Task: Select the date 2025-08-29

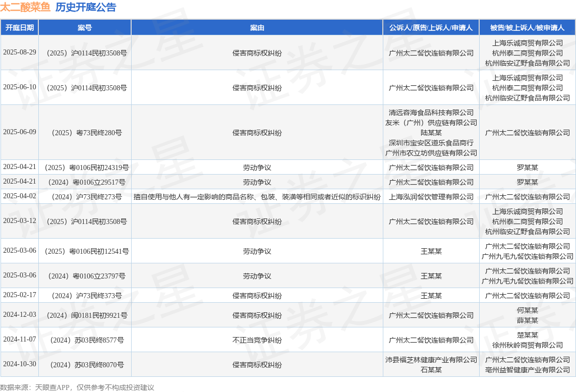Action: tap(20, 52)
